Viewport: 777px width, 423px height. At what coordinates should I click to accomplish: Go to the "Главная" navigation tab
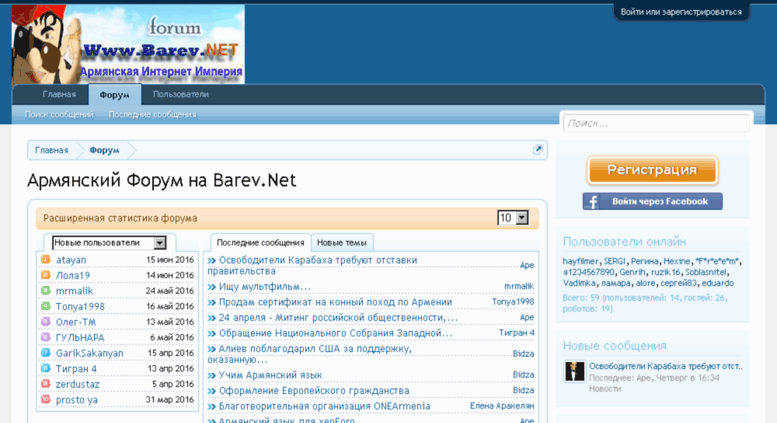click(x=59, y=94)
